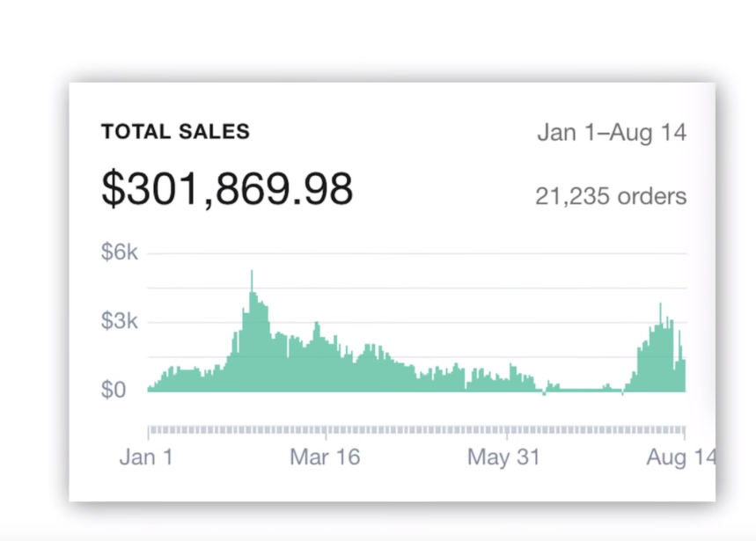
Task: Select the Jan 1 x-axis label
Action: (147, 457)
